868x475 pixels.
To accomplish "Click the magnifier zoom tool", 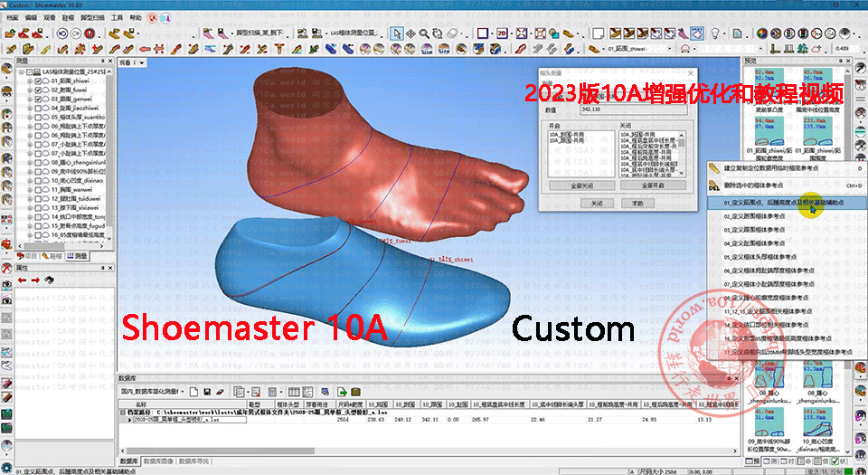I will pyautogui.click(x=423, y=33).
